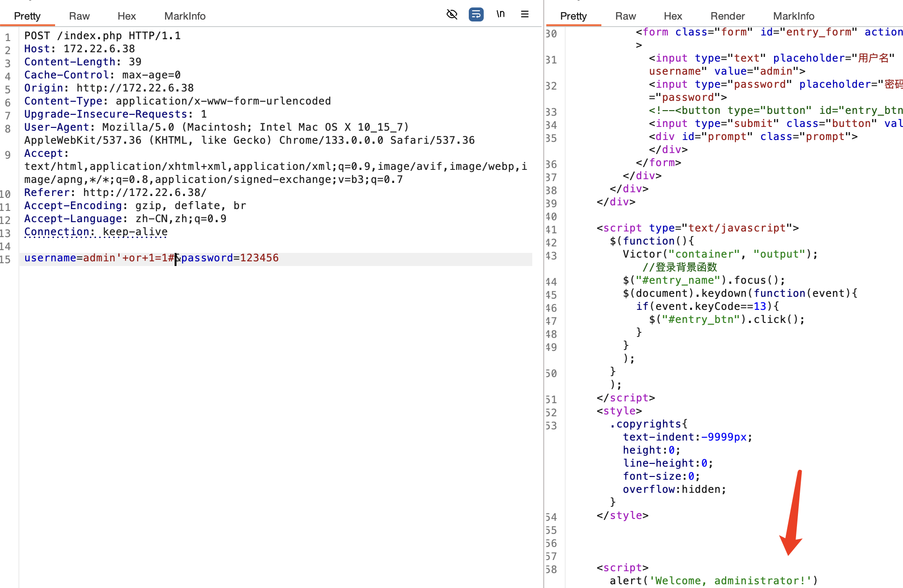Image resolution: width=903 pixels, height=588 pixels.
Task: Click the username=admin'+or+1=1# payload
Action: (99, 258)
